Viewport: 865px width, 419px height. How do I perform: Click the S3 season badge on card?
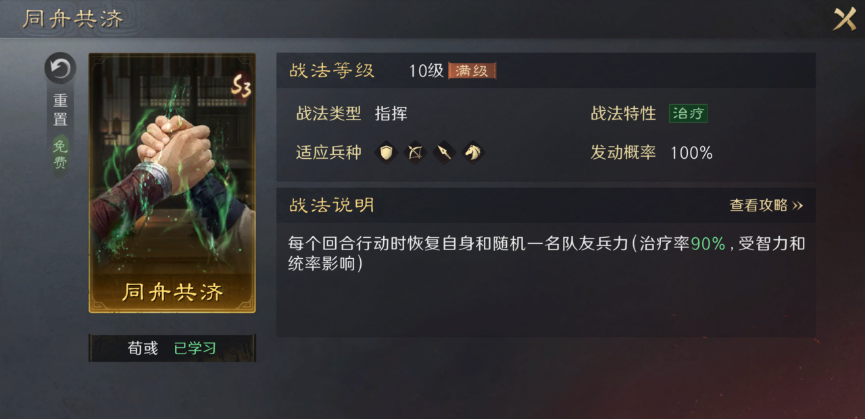(x=241, y=87)
